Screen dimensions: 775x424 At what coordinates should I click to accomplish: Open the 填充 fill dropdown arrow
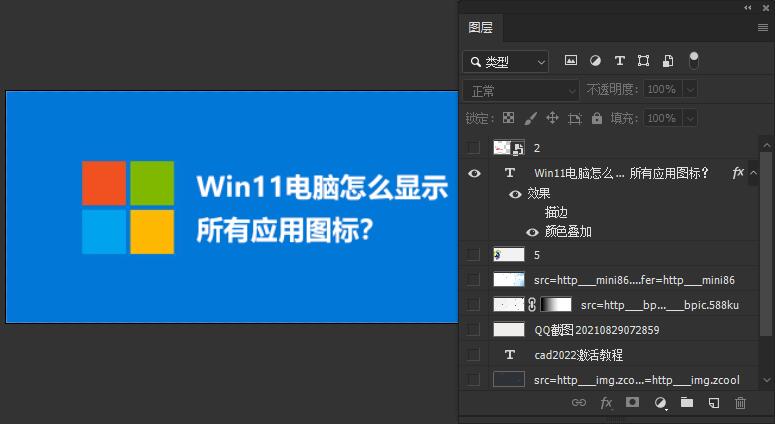[x=690, y=119]
